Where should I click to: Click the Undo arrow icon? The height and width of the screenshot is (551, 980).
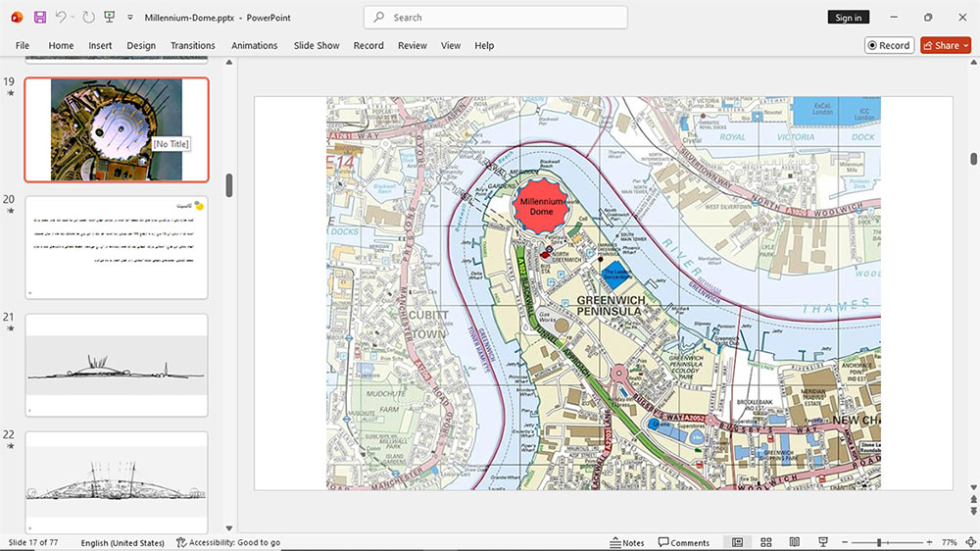point(60,18)
